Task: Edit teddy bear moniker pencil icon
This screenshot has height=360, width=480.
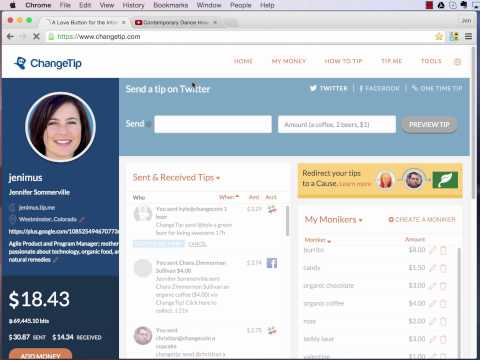Action: [x=432, y=339]
